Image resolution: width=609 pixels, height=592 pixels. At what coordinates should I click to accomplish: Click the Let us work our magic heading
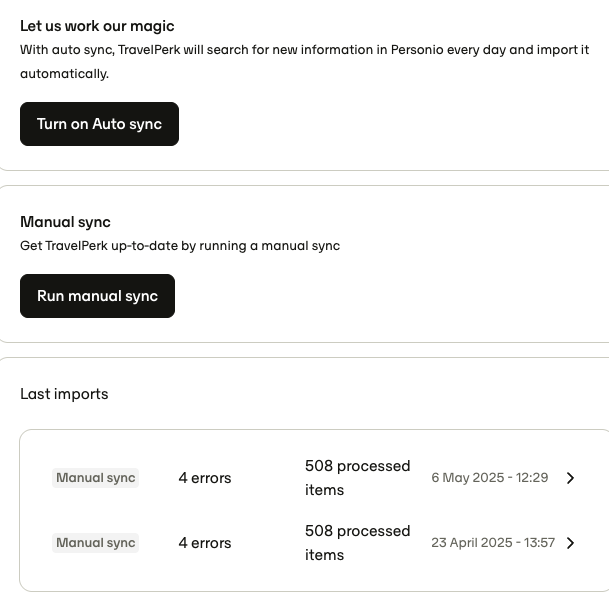tap(97, 26)
